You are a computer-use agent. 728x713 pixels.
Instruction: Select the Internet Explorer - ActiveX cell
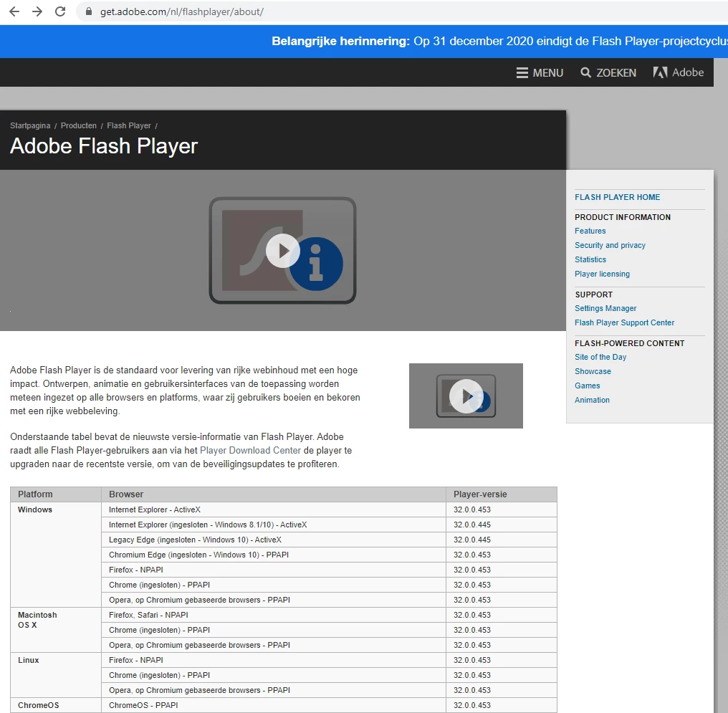click(274, 509)
